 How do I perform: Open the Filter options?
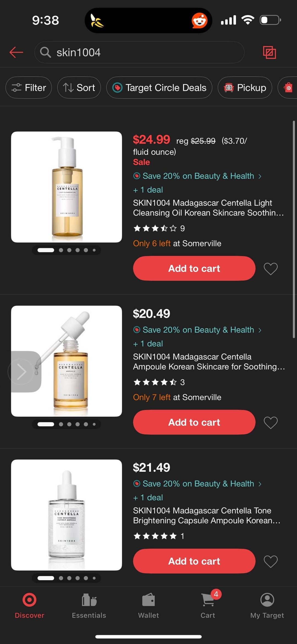(29, 88)
